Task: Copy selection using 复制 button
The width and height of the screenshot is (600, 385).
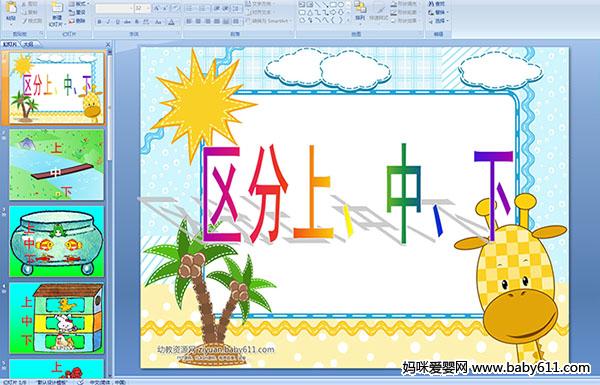Action: click(30, 13)
